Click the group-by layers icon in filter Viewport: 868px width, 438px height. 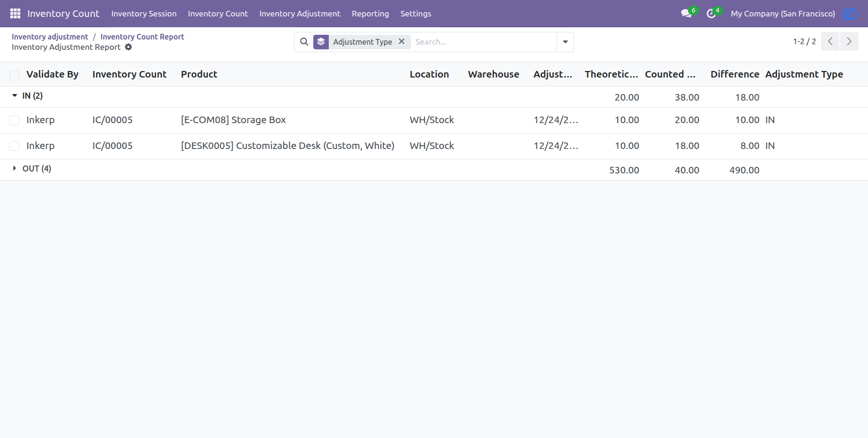tap(321, 42)
